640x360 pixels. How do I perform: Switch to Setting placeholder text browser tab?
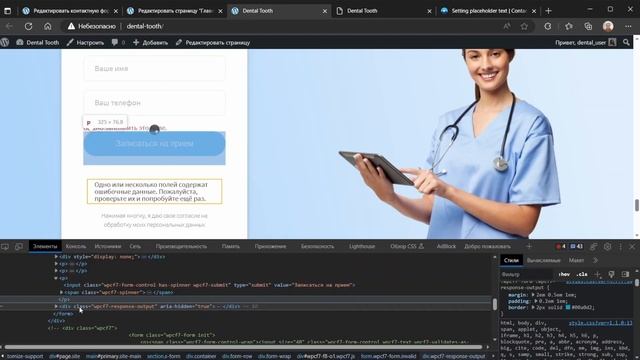tap(489, 11)
